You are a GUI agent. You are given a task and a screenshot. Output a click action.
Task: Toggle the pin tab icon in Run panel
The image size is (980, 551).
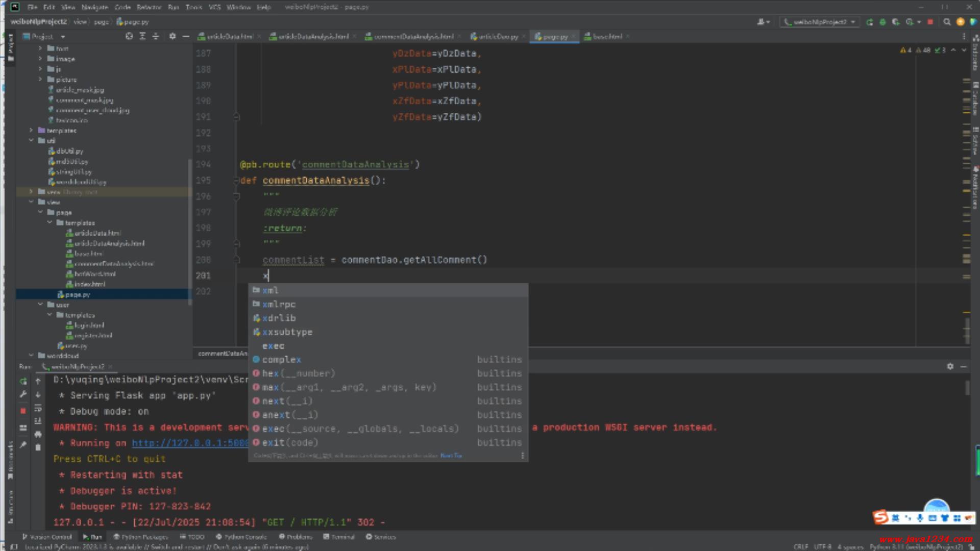click(x=23, y=444)
